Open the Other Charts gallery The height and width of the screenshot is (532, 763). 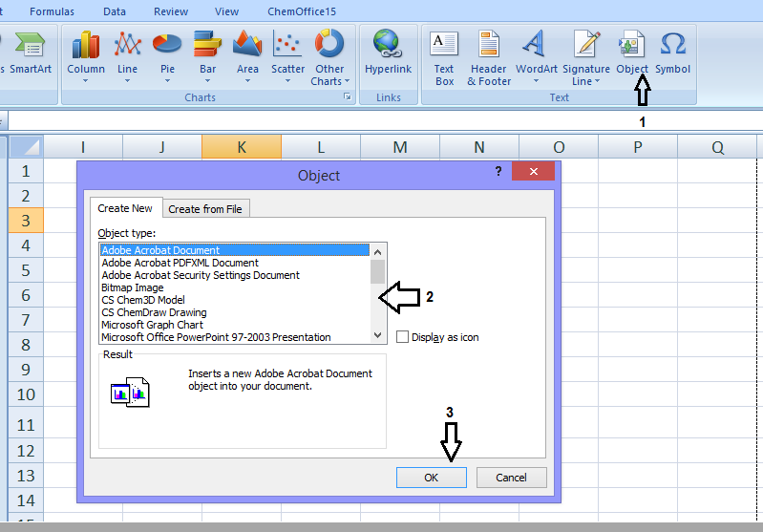(x=329, y=57)
